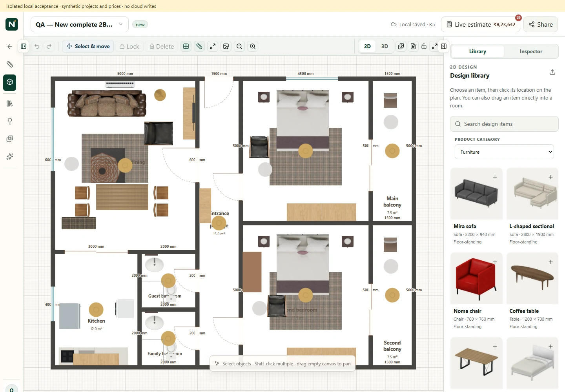Add the Coffee table with its plus icon
Image resolution: width=565 pixels, height=392 pixels.
click(551, 262)
